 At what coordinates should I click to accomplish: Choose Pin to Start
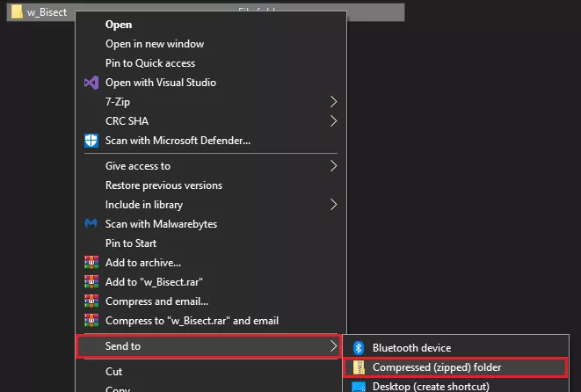pos(131,243)
